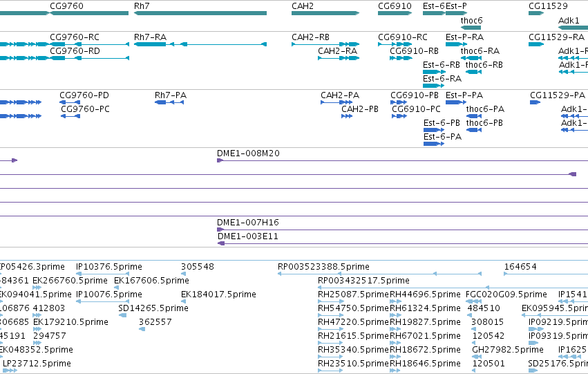Click the Est-6-RB transcript label

click(x=442, y=65)
